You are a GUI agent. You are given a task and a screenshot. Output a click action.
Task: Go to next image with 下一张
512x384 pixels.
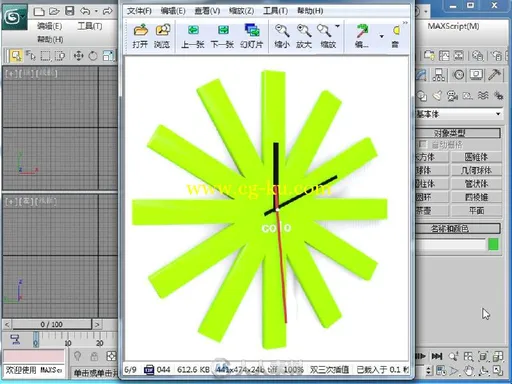tap(222, 36)
